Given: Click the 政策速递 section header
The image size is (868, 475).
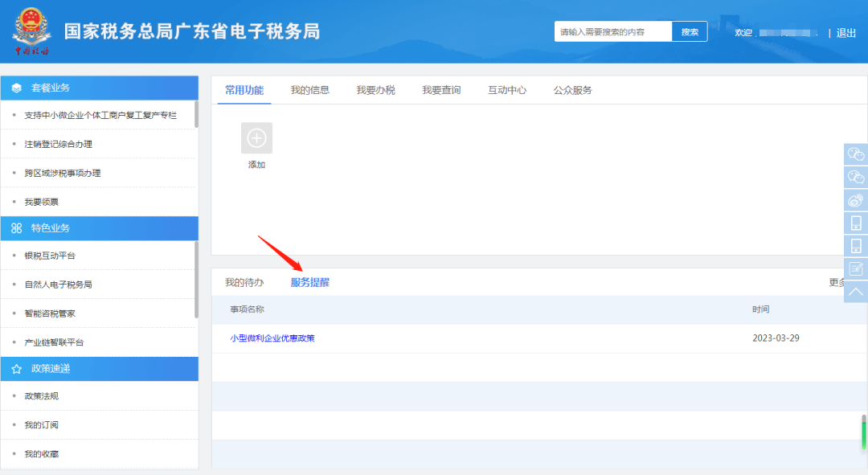Looking at the screenshot, I should (x=100, y=369).
